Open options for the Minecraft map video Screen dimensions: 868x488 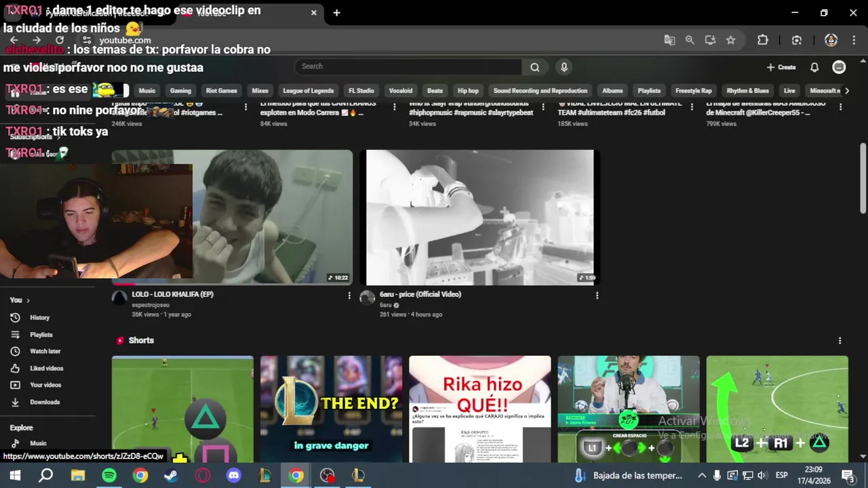(840, 107)
